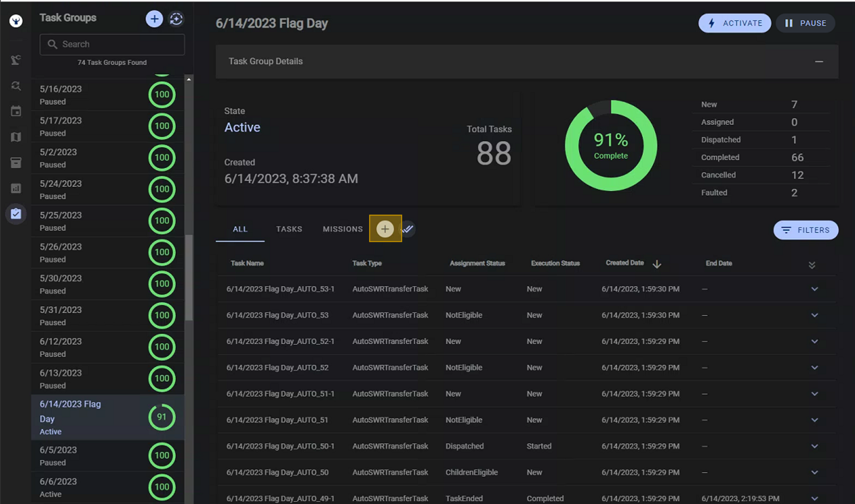The image size is (855, 504).
Task: Open the Filters button
Action: tap(806, 230)
